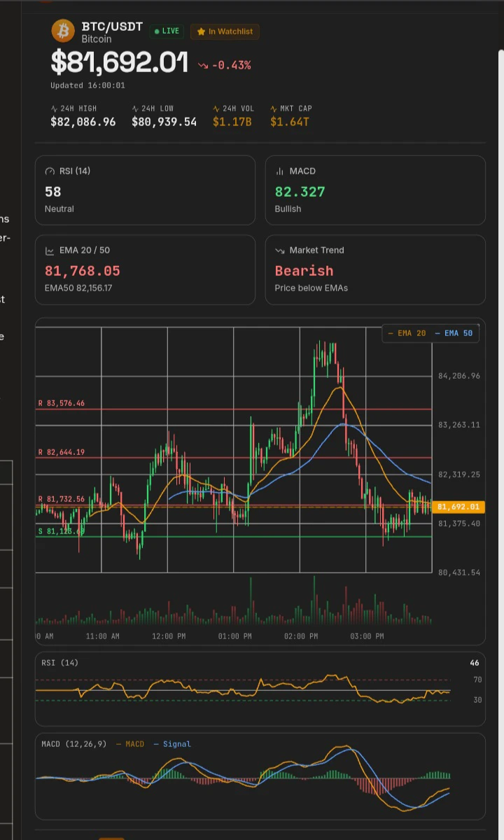
Task: Click the orange Bitcoin logo icon
Action: pos(63,31)
